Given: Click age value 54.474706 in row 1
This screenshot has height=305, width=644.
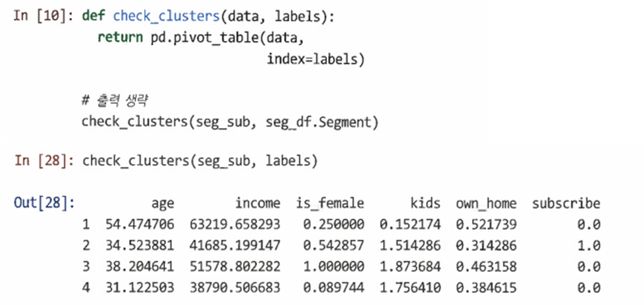Looking at the screenshot, I should click(x=140, y=224).
